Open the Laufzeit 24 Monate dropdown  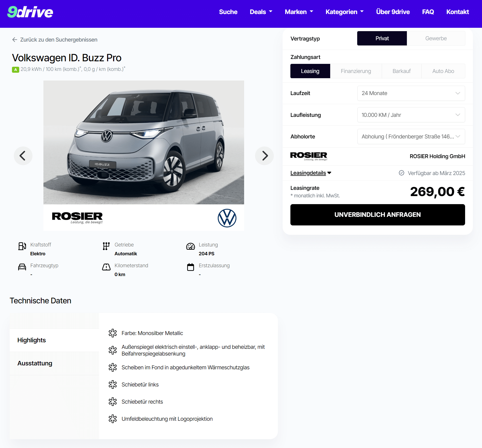411,93
